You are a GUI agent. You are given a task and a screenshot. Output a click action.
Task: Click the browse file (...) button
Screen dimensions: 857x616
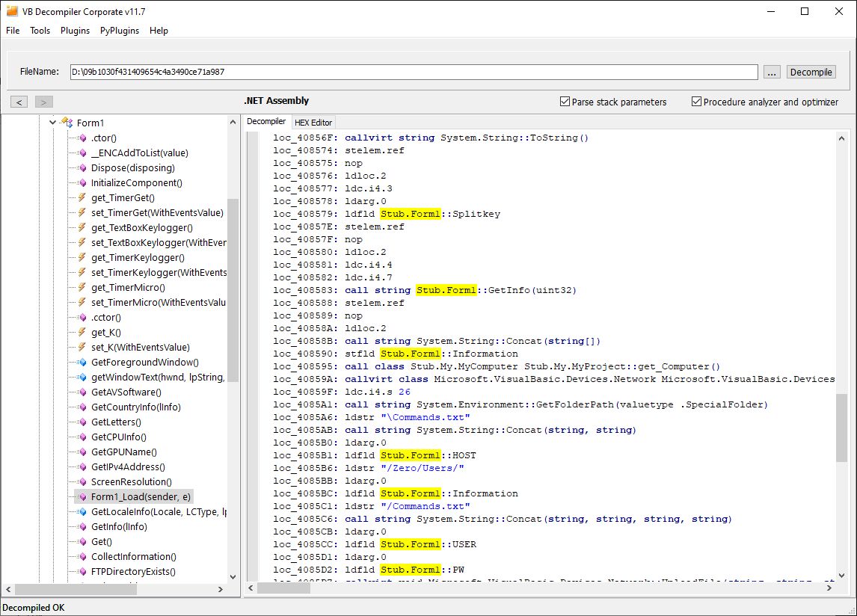pos(772,73)
